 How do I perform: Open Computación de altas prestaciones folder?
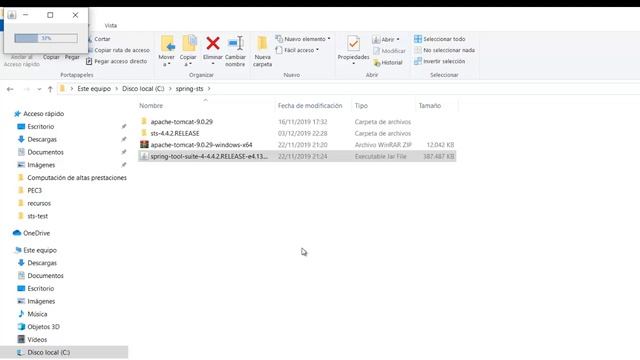click(72, 178)
